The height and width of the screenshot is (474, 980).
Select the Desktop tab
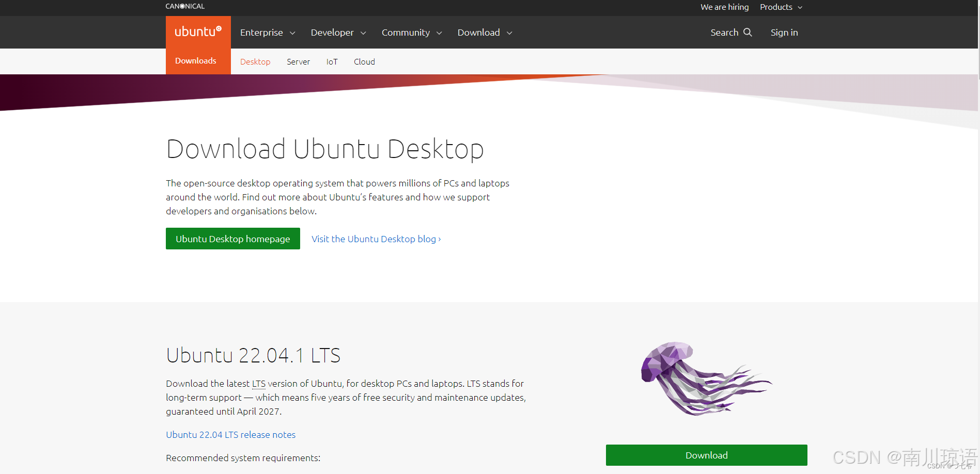click(255, 62)
